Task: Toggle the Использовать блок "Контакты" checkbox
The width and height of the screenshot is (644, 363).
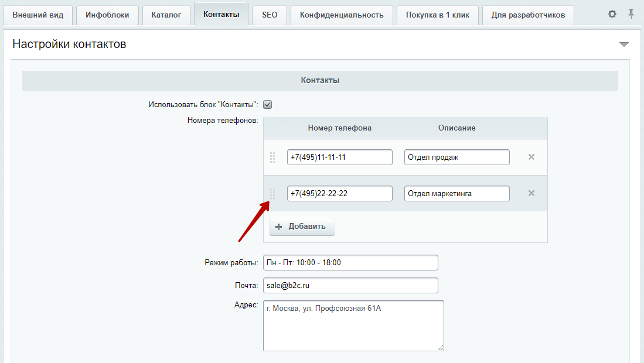Action: click(x=267, y=105)
